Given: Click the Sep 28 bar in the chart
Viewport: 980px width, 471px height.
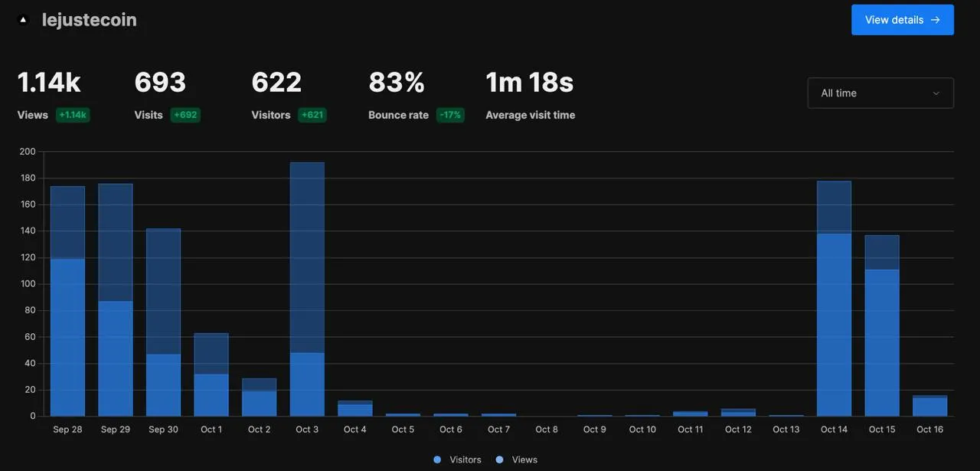Looking at the screenshot, I should 67,301.
